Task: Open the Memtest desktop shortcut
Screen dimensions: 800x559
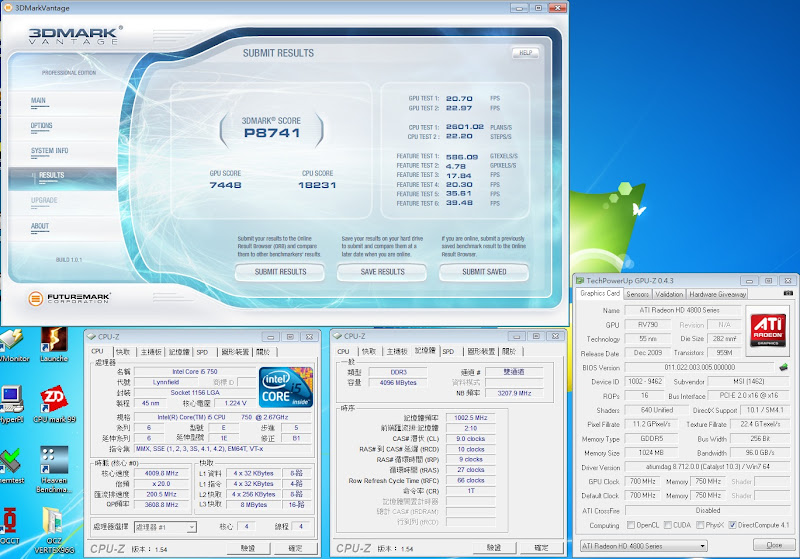Action: (11, 465)
